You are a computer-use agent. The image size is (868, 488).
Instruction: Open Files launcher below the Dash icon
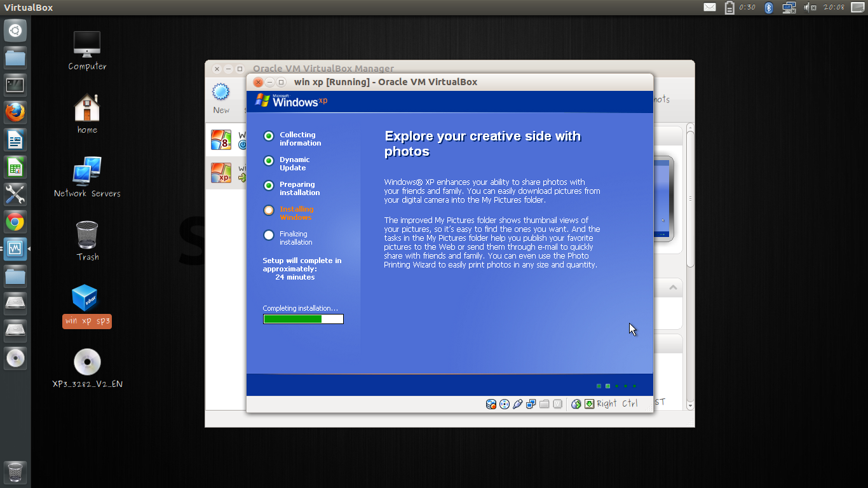click(15, 57)
